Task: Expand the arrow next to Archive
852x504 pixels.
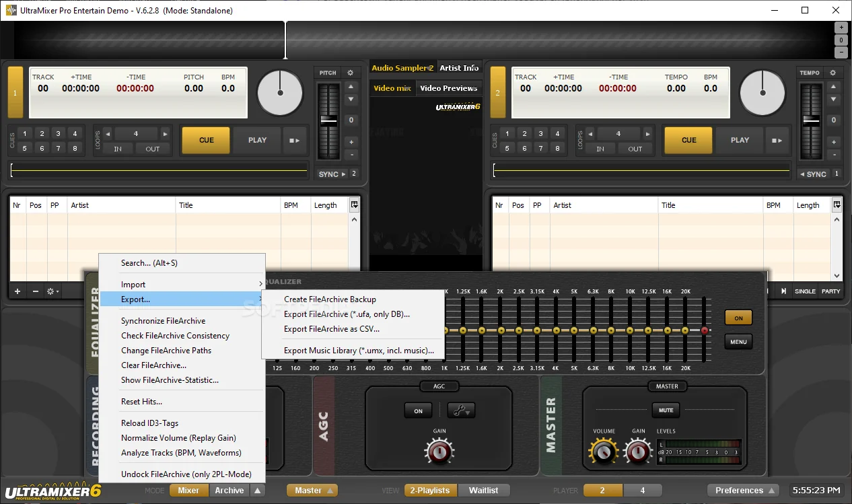Action: coord(258,491)
